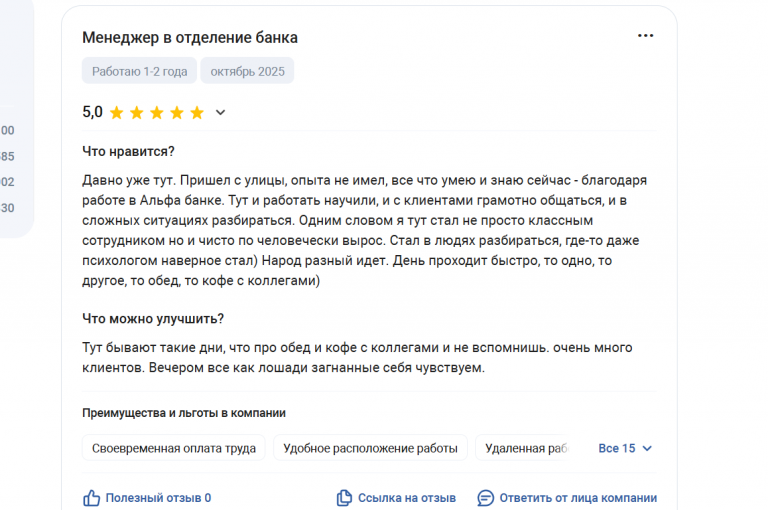Click the first yellow rating star
This screenshot has width=768, height=510.
pyautogui.click(x=117, y=113)
